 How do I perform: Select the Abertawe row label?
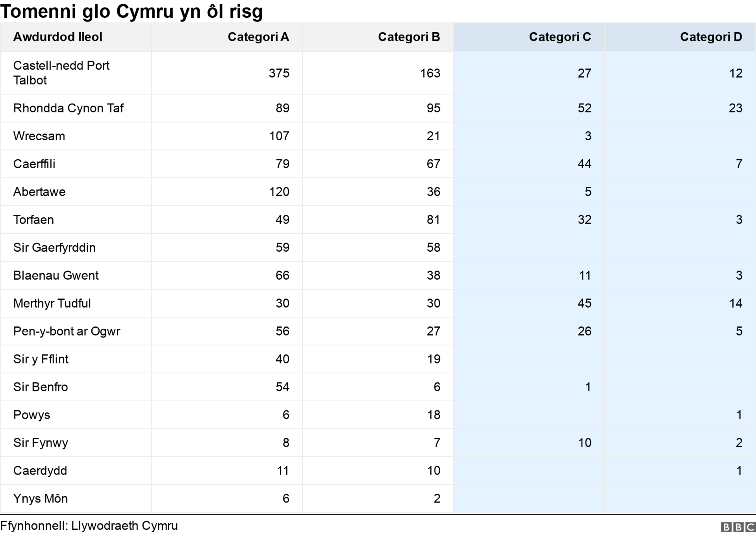[39, 192]
